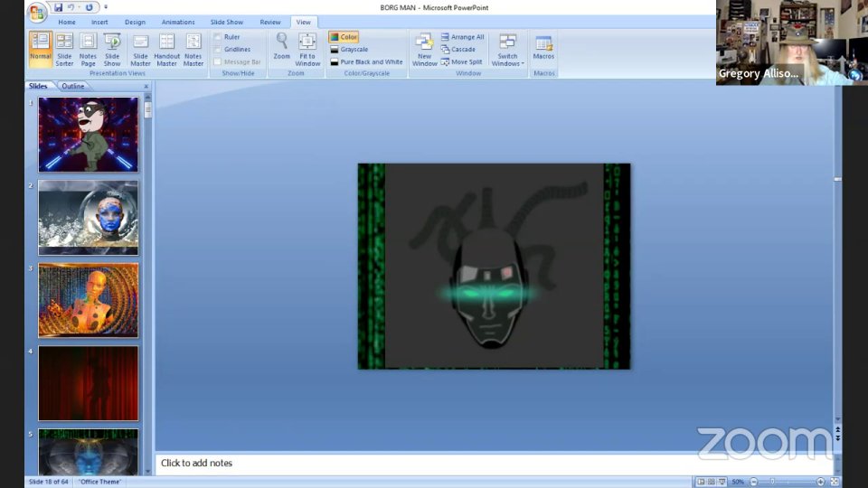Click Arrange All in Window group
868x488 pixels.
click(x=462, y=37)
